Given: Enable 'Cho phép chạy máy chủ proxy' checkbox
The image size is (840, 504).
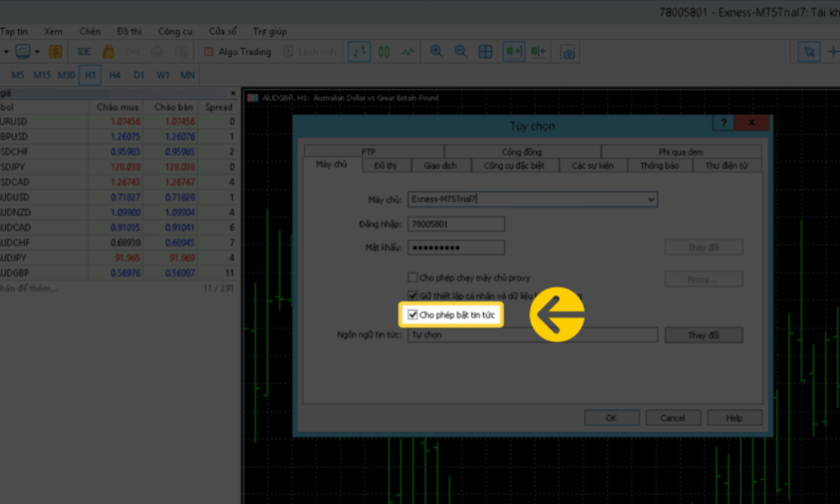Looking at the screenshot, I should point(412,278).
